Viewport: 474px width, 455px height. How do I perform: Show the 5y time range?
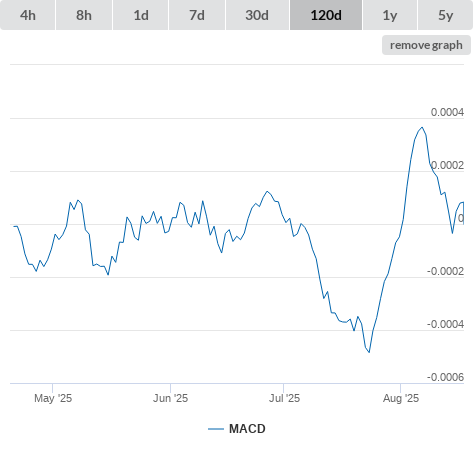(445, 15)
